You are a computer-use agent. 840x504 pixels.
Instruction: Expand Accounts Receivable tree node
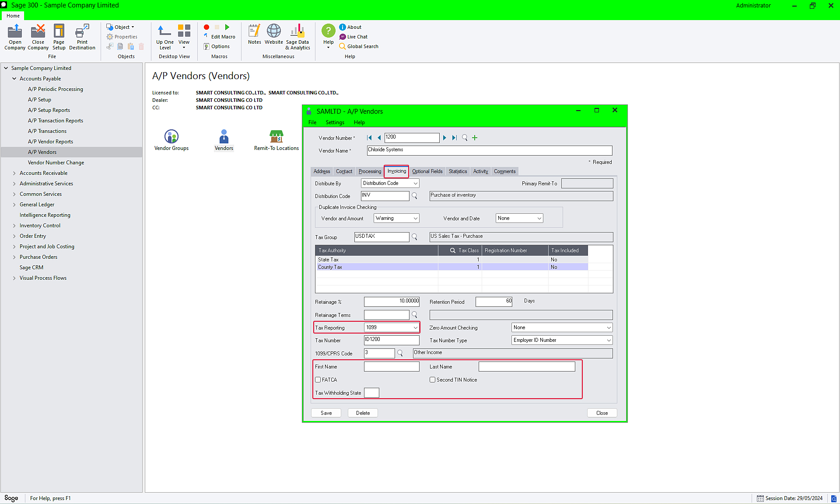tap(14, 173)
